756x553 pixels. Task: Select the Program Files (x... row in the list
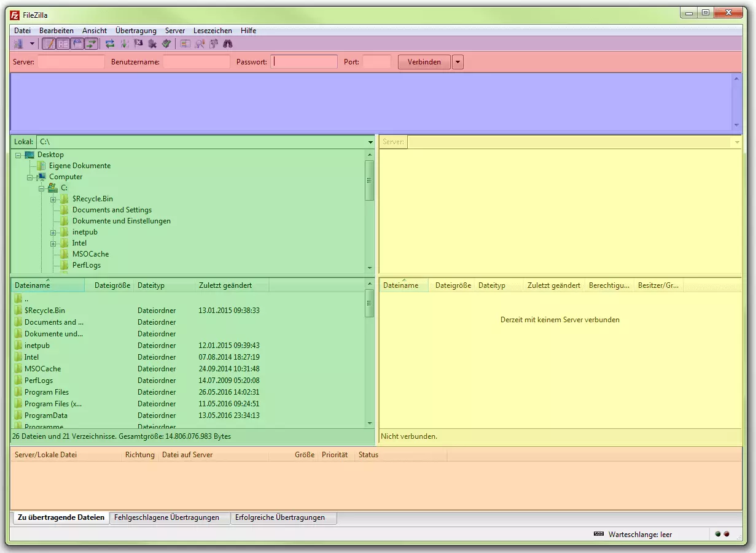click(188, 404)
